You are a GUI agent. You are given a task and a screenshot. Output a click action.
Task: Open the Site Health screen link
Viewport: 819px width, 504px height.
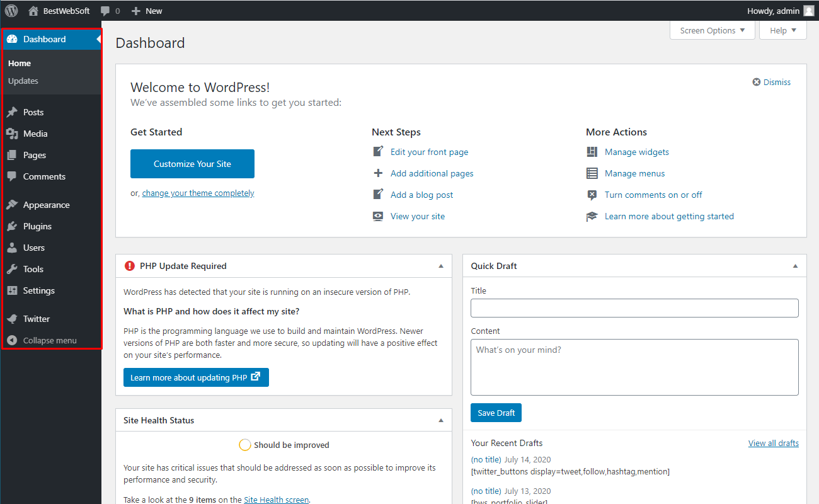pos(277,500)
